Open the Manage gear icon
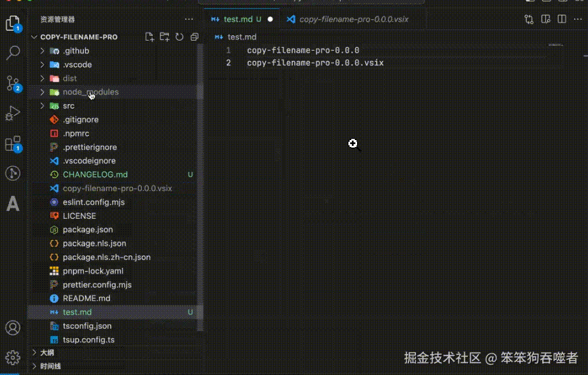 (13, 358)
